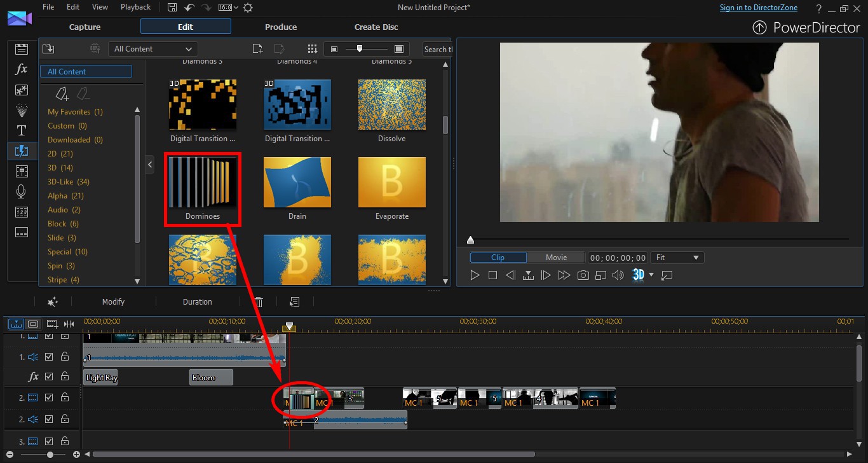Select Movie preview mode button
868x463 pixels.
coord(556,258)
